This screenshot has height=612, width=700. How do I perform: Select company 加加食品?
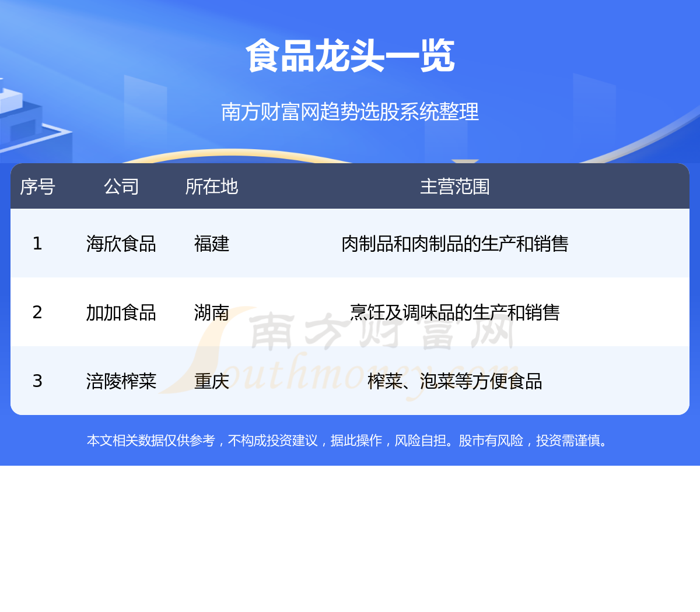click(121, 312)
